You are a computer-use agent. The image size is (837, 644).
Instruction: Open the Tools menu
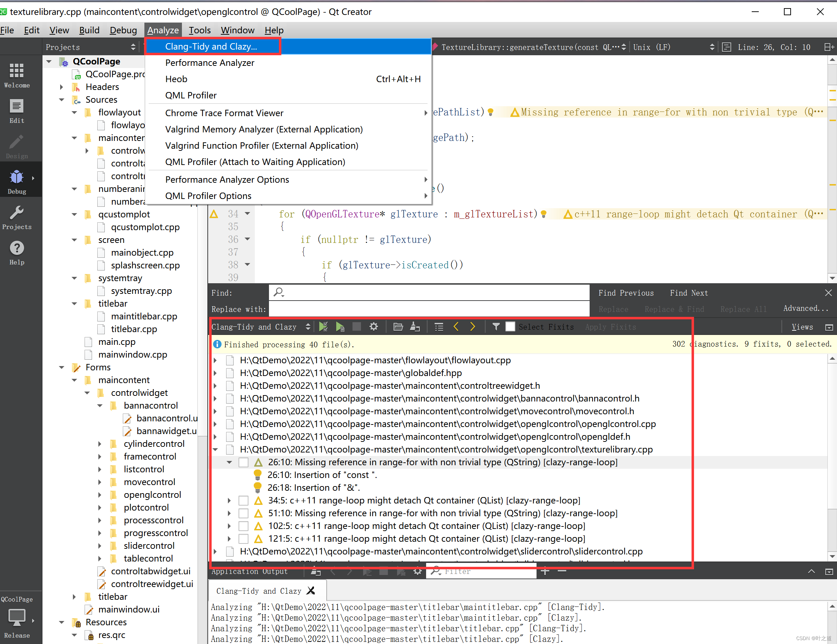tap(199, 30)
